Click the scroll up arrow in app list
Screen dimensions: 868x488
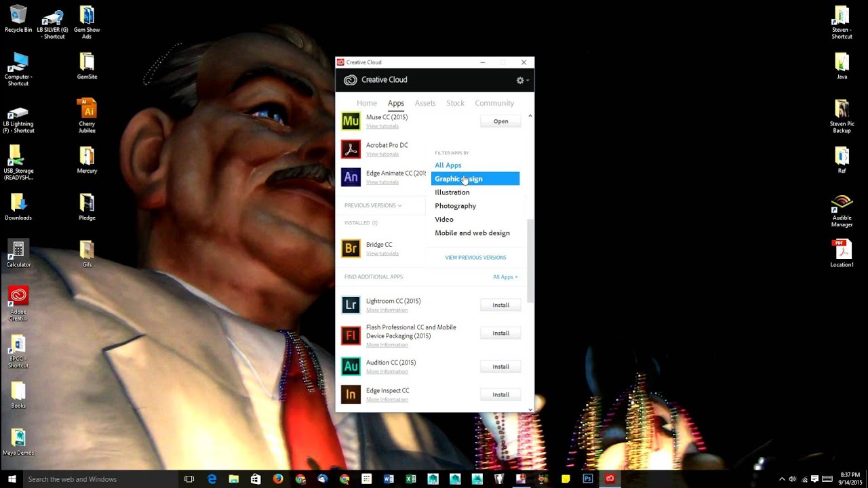[530, 116]
